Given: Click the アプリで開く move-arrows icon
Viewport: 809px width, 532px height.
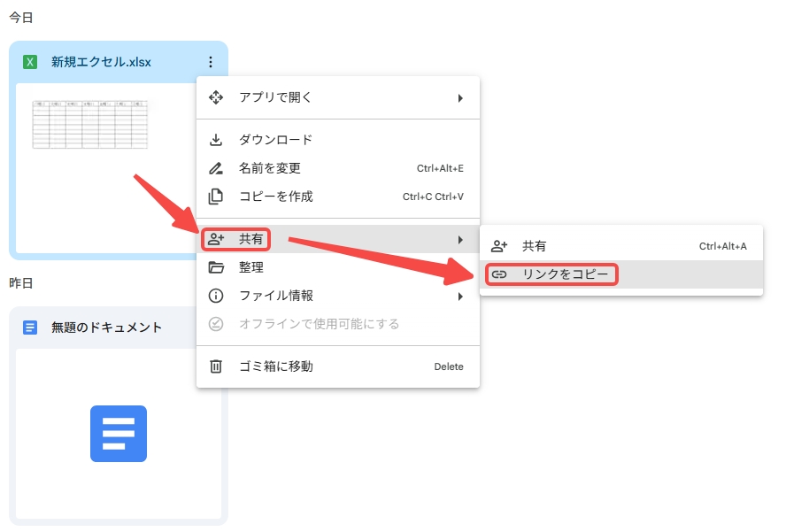Looking at the screenshot, I should (x=216, y=97).
